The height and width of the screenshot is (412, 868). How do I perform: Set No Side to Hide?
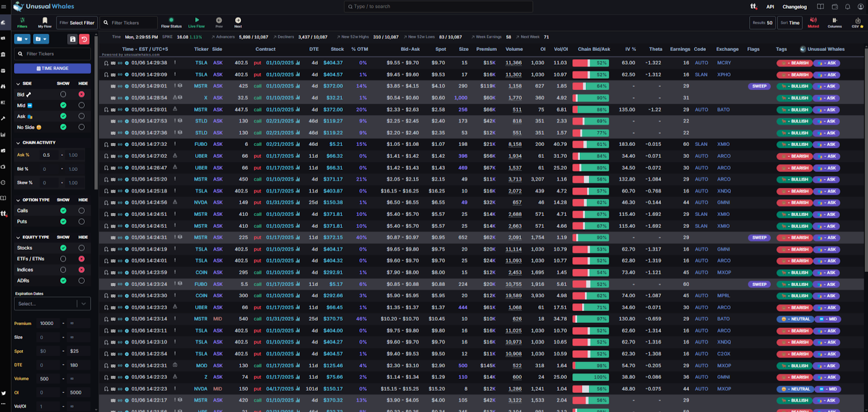[x=81, y=127]
